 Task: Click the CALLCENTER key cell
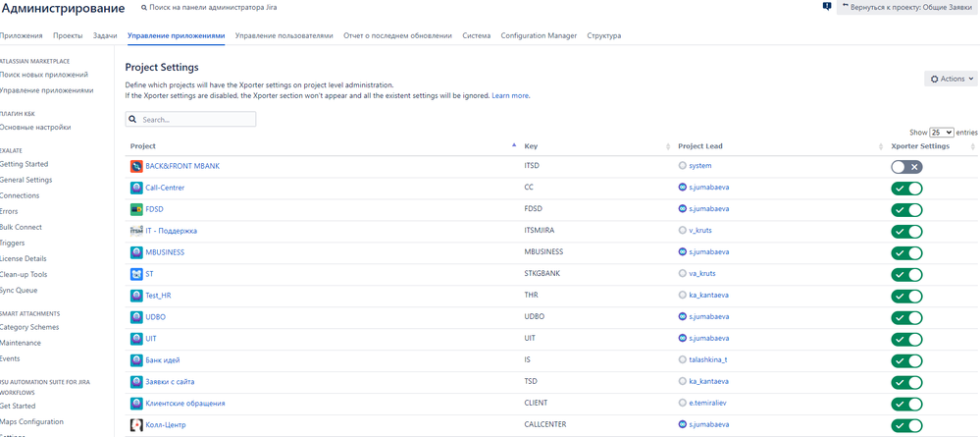(545, 424)
